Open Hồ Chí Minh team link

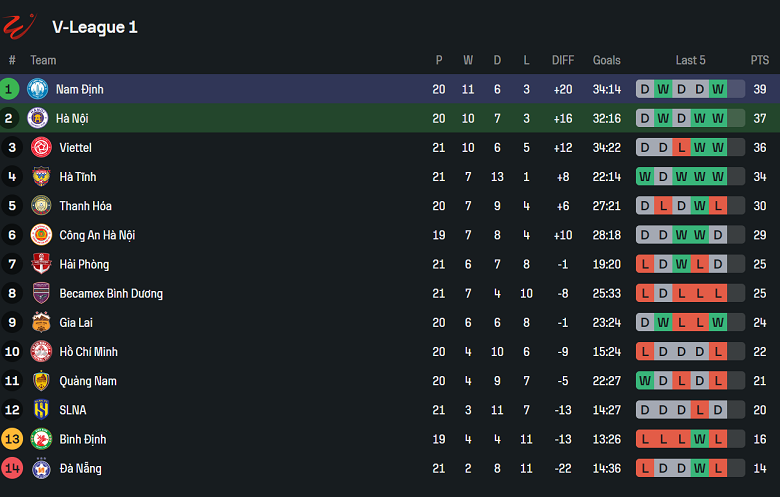click(x=89, y=352)
